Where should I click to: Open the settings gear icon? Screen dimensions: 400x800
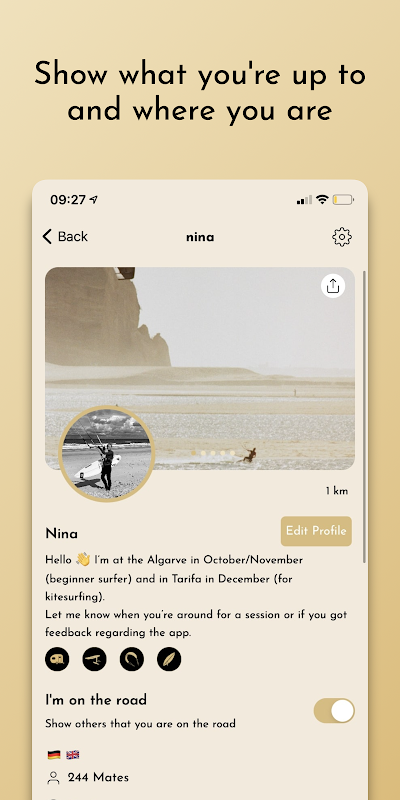point(342,237)
